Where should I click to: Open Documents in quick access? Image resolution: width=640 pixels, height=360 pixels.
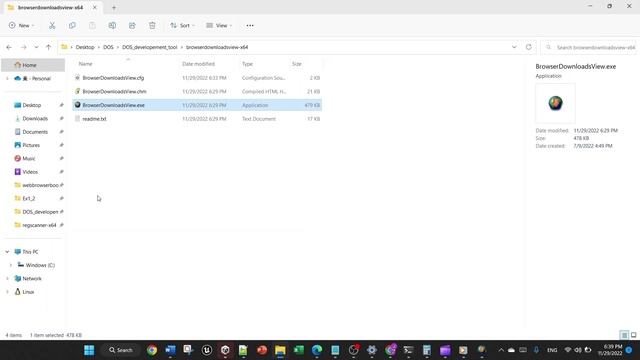coord(35,132)
